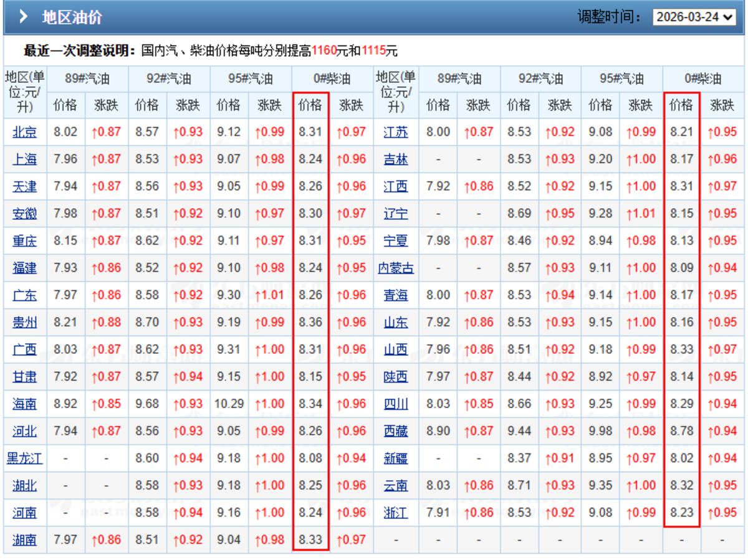Click the left 92#汽油 column header
This screenshot has height=560, width=748.
(168, 78)
